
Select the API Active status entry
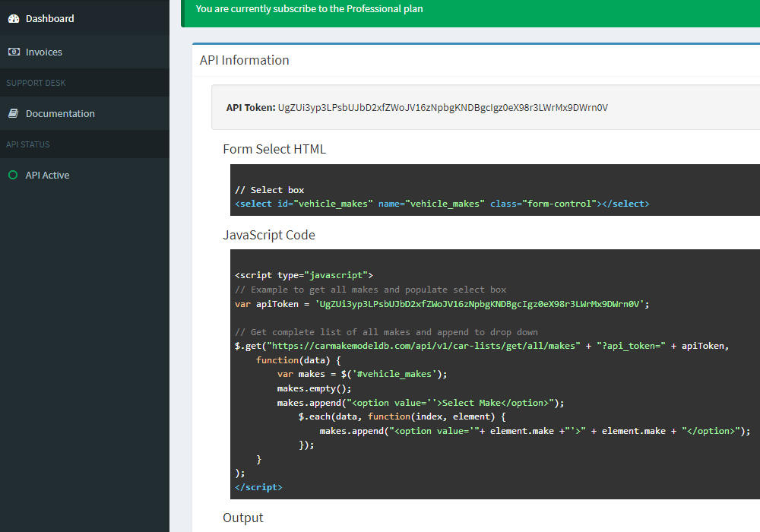coord(85,175)
